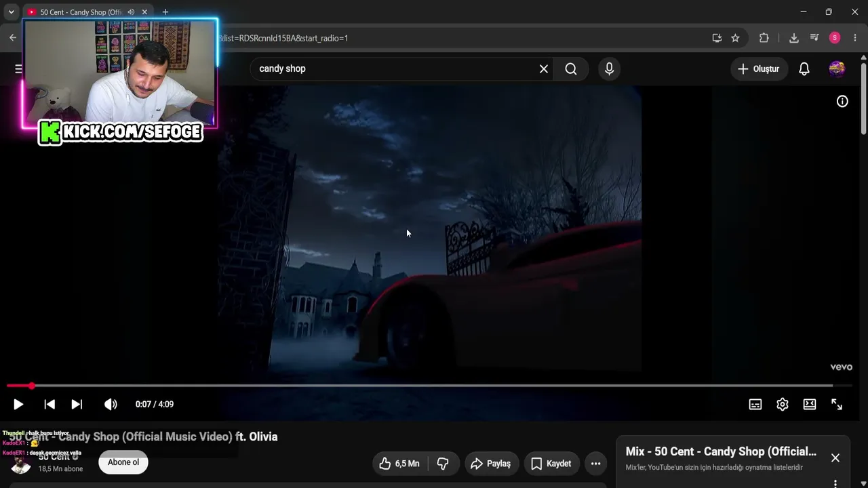868x488 pixels.
Task: Go back using the browser back arrow
Action: point(13,38)
